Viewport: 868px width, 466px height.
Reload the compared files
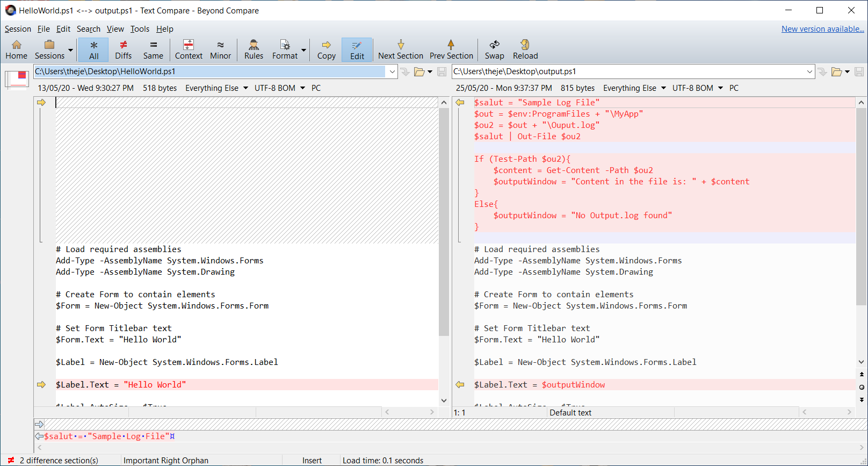click(x=525, y=49)
